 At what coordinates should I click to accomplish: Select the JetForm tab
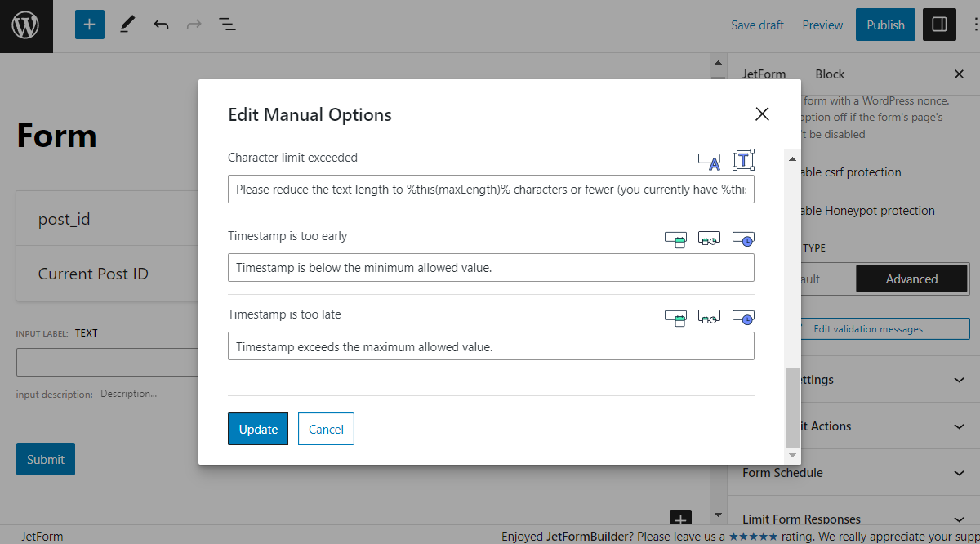(x=765, y=74)
